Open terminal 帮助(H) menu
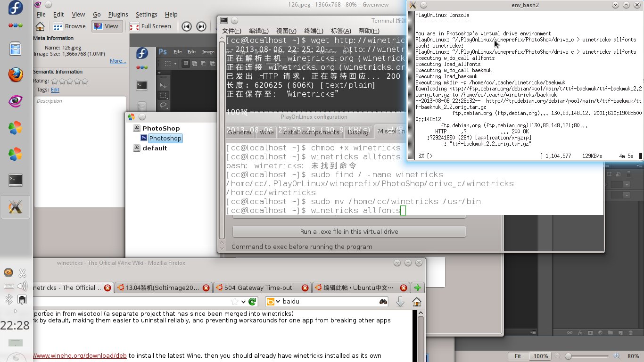The width and height of the screenshot is (644, 362). coord(369,31)
